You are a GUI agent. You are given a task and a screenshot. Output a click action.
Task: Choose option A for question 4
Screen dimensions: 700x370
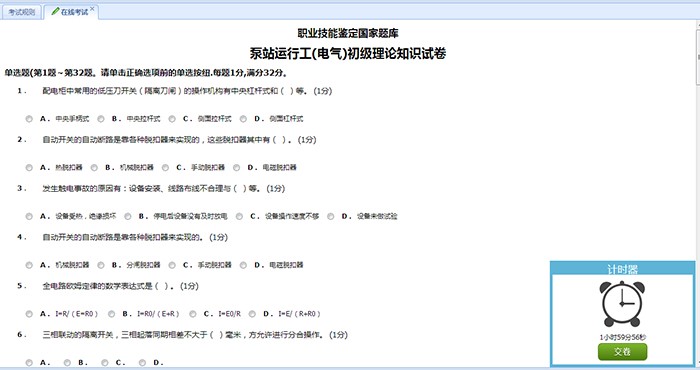pyautogui.click(x=29, y=265)
